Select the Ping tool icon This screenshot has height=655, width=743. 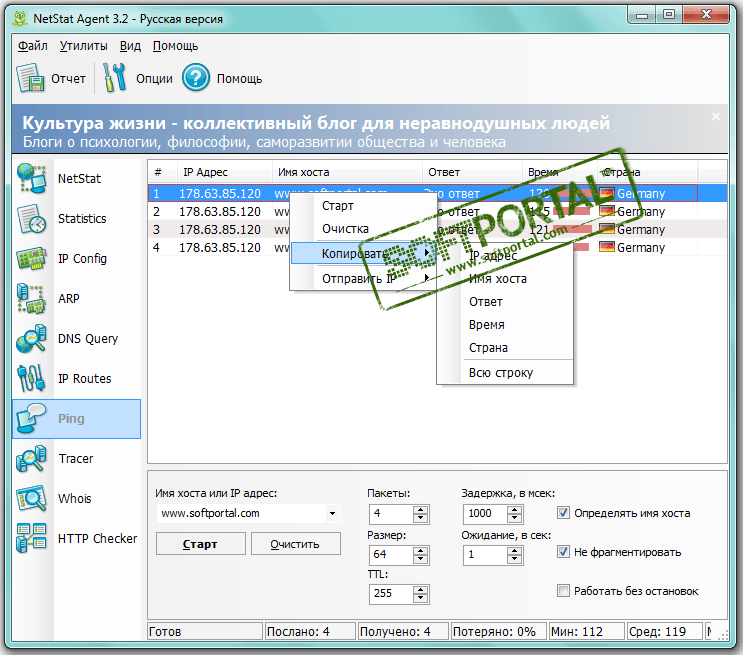(x=31, y=418)
